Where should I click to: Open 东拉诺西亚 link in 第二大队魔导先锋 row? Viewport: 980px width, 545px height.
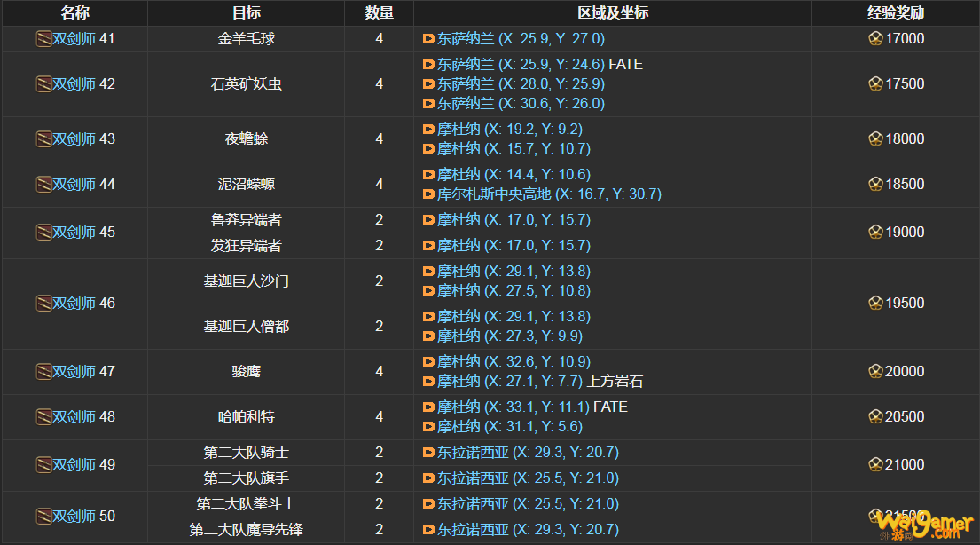(528, 529)
